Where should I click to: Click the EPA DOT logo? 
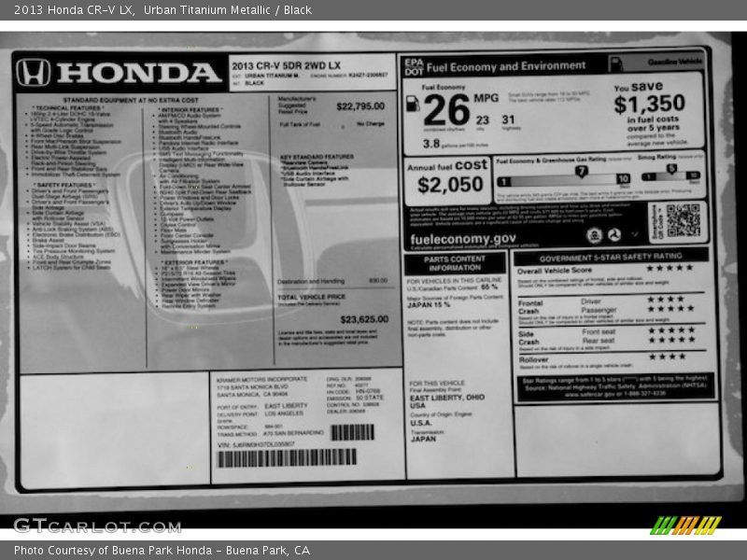tap(414, 67)
